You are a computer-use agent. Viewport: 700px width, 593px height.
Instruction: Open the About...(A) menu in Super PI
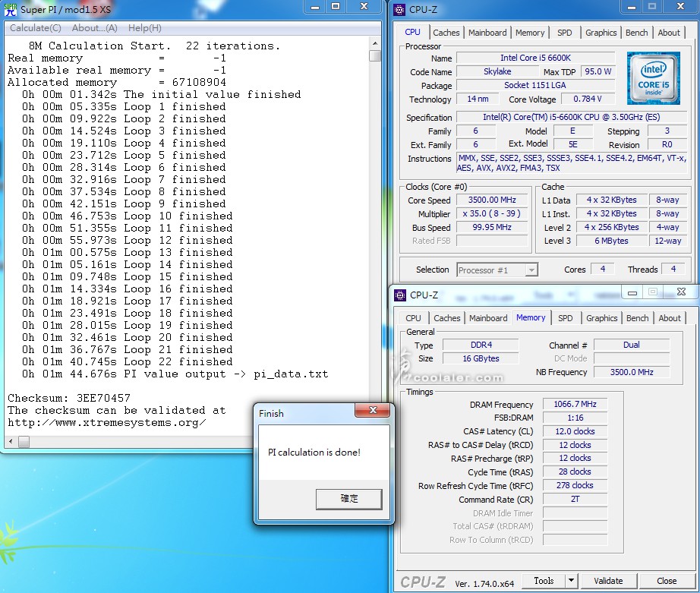[95, 27]
